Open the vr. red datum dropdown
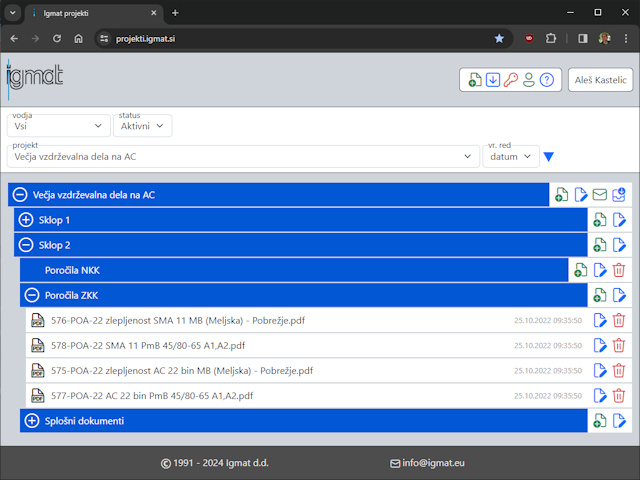The image size is (640, 480). coord(511,156)
